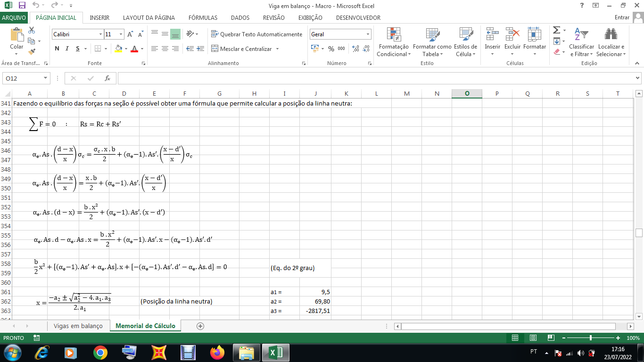
Task: Select the Vigas em balanço sheet tab
Action: tap(78, 326)
